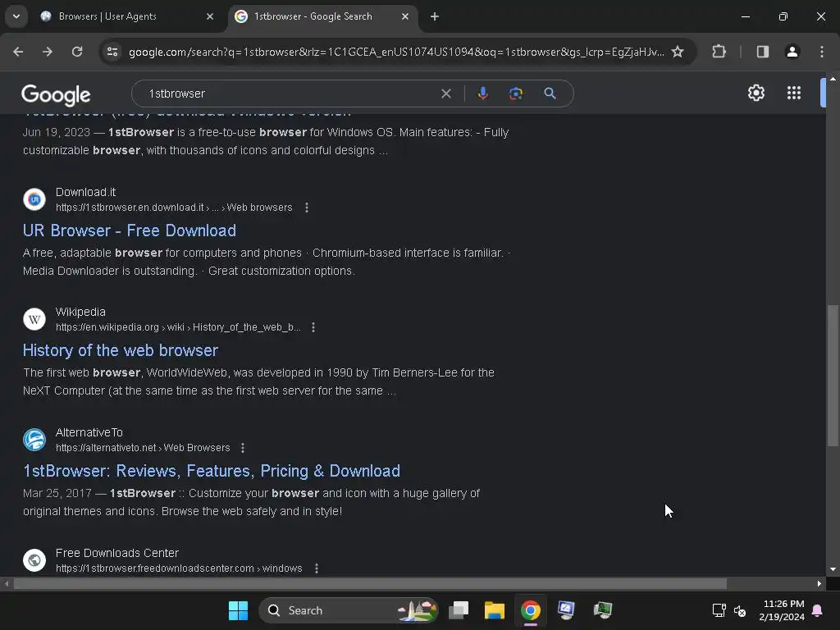Close the Browsers | User Agents tab

pos(210,16)
